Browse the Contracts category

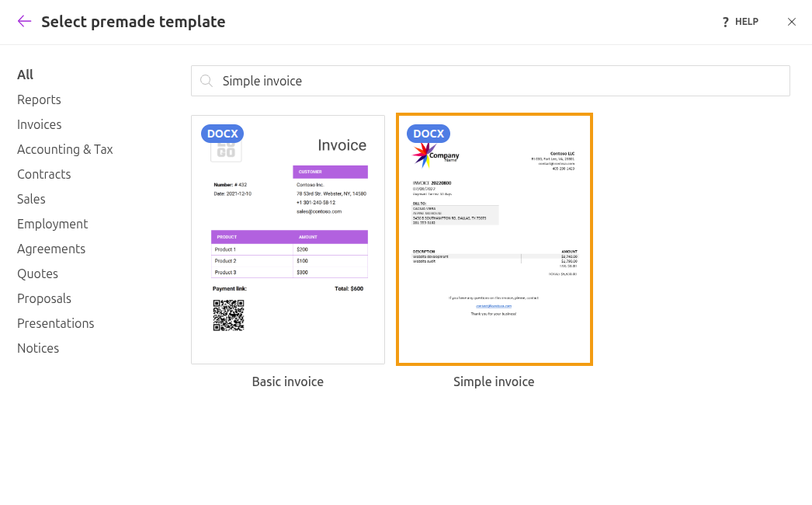pyautogui.click(x=44, y=174)
